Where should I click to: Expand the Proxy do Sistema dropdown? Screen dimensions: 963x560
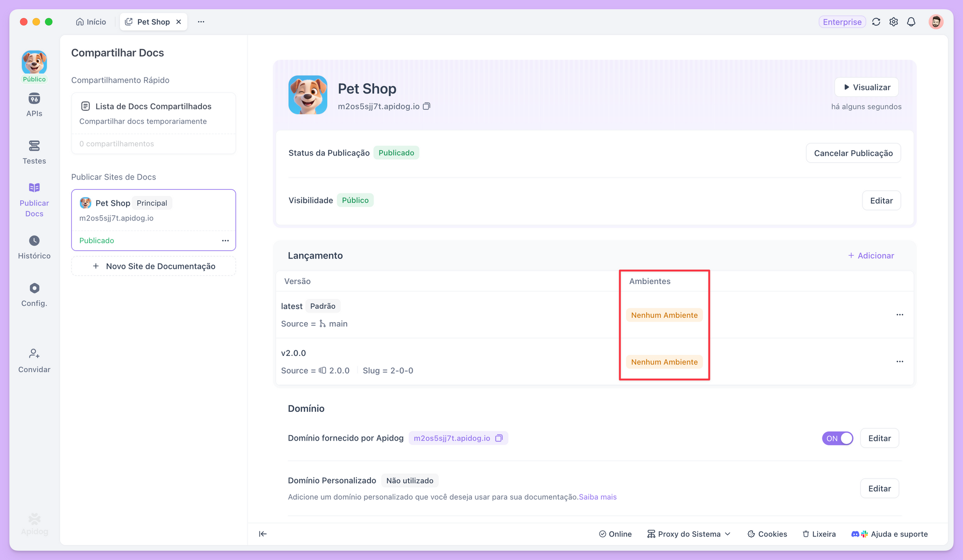(x=689, y=534)
